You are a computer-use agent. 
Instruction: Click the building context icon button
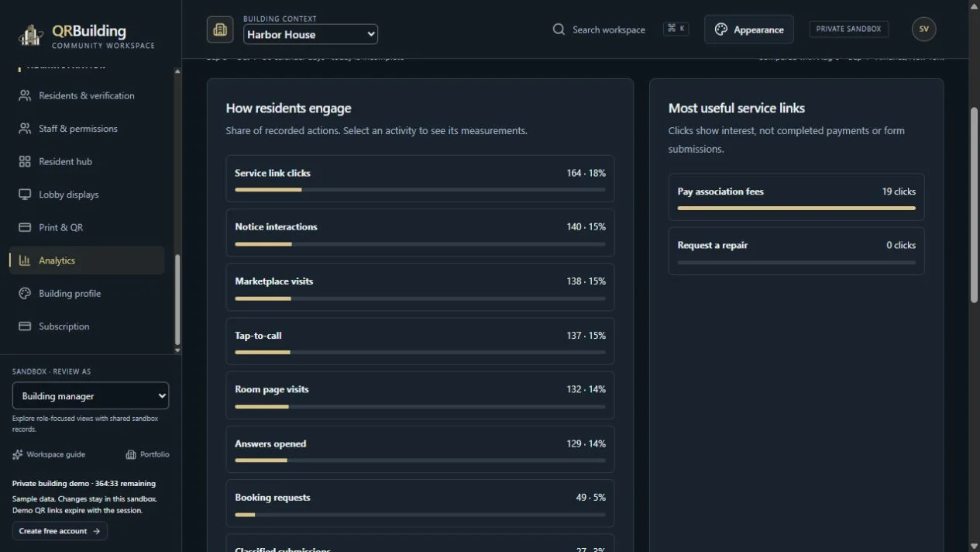coord(220,29)
